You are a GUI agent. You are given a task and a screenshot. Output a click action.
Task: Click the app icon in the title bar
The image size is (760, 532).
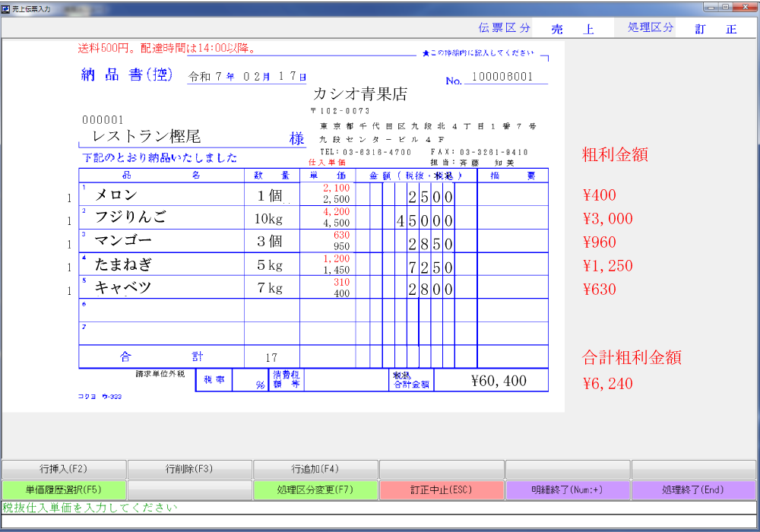(x=7, y=7)
